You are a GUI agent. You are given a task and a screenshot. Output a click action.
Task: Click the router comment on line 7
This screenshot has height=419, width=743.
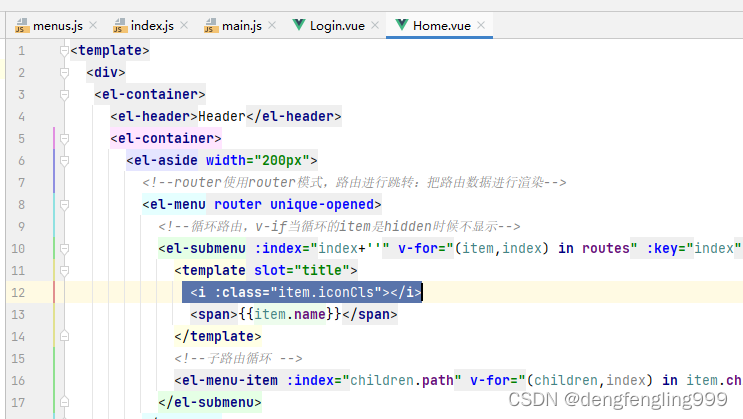(354, 183)
